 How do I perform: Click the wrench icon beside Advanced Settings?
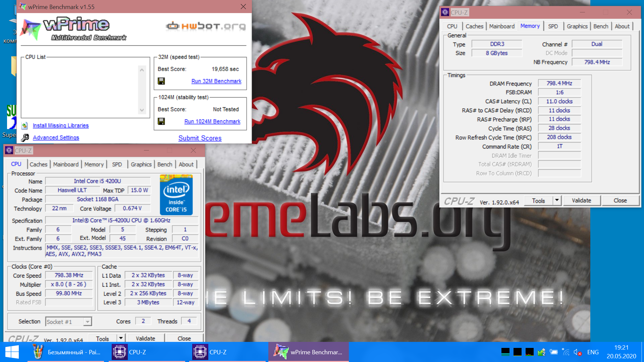[x=25, y=138]
